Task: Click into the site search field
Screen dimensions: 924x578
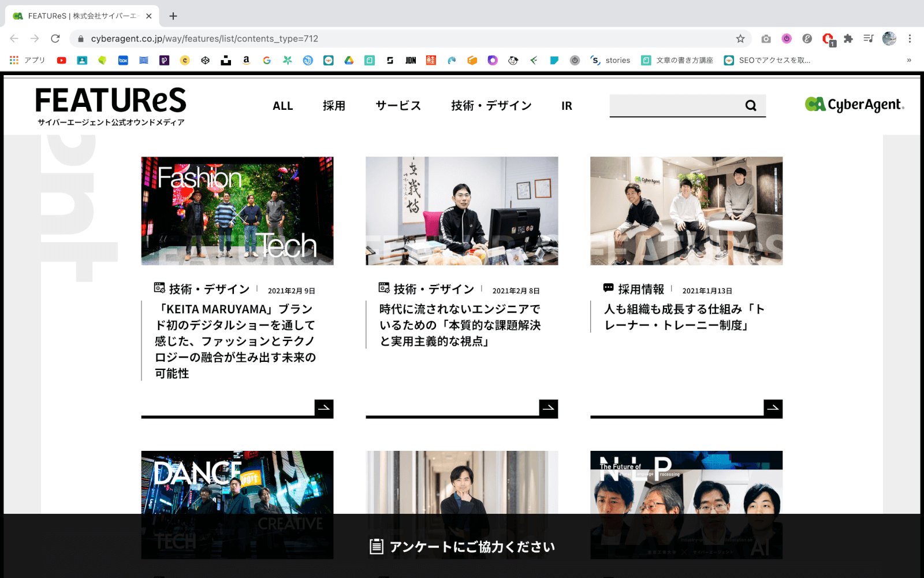Action: tap(676, 105)
